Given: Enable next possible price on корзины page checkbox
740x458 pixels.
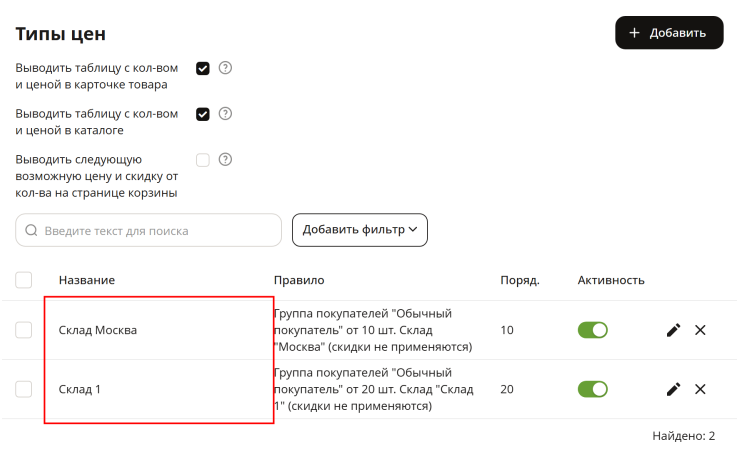Looking at the screenshot, I should click(x=203, y=160).
